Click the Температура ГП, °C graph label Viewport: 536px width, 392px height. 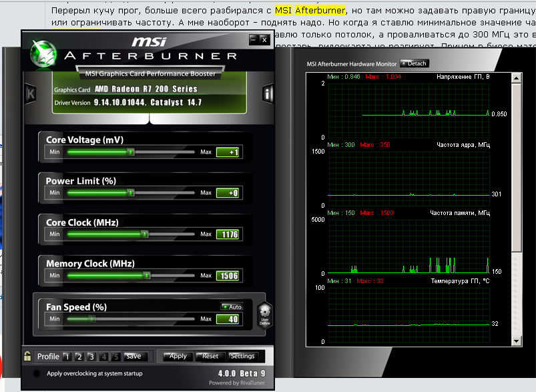click(x=460, y=281)
